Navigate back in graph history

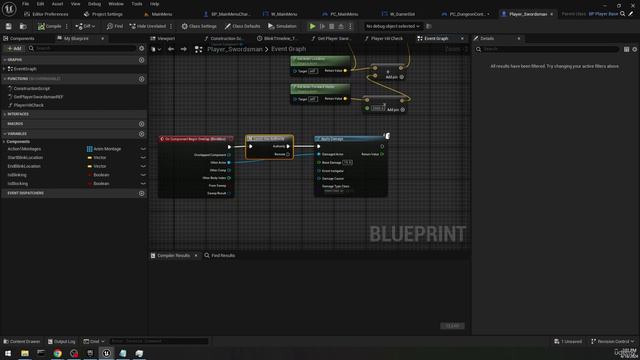171,49
